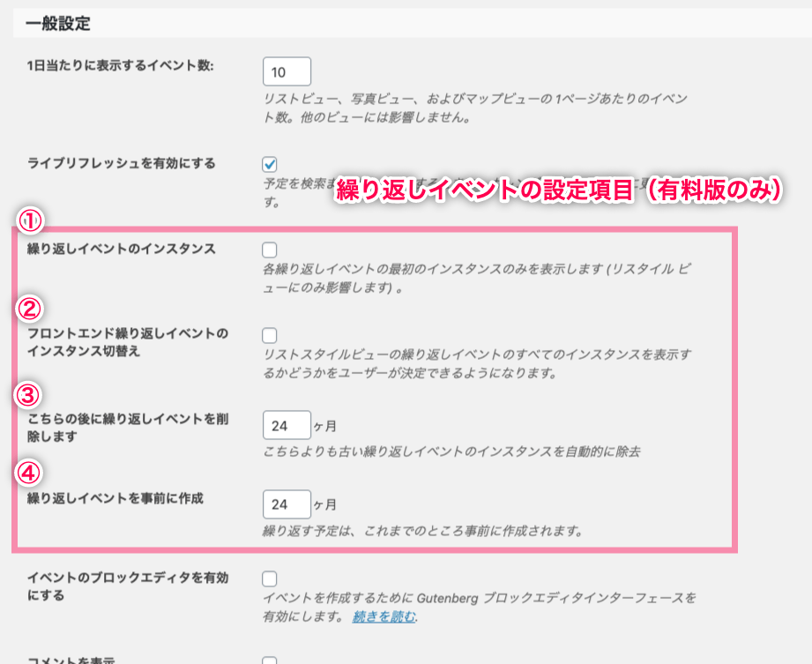This screenshot has height=664, width=812.
Task: Uncheck the ライブリフレッシュを有効にする checkbox
Action: click(x=269, y=164)
